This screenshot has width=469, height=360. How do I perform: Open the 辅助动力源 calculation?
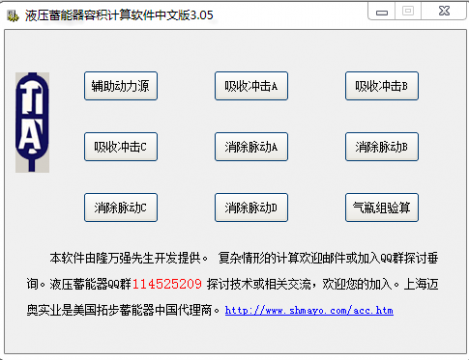(x=121, y=86)
